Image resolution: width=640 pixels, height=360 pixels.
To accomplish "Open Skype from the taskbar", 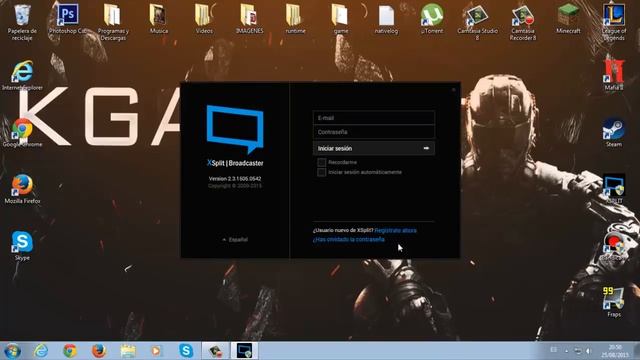I will (186, 351).
